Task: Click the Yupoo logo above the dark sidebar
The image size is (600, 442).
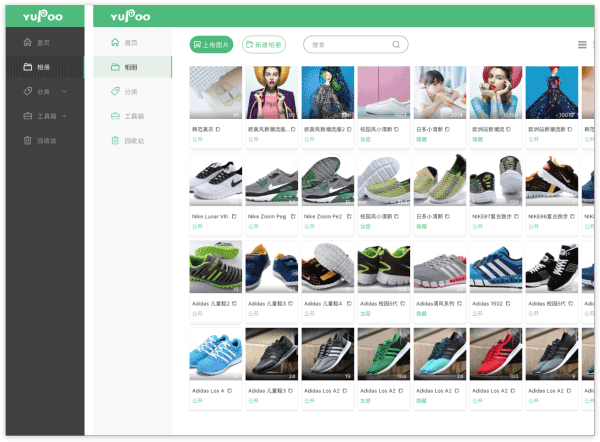Action: [43, 16]
